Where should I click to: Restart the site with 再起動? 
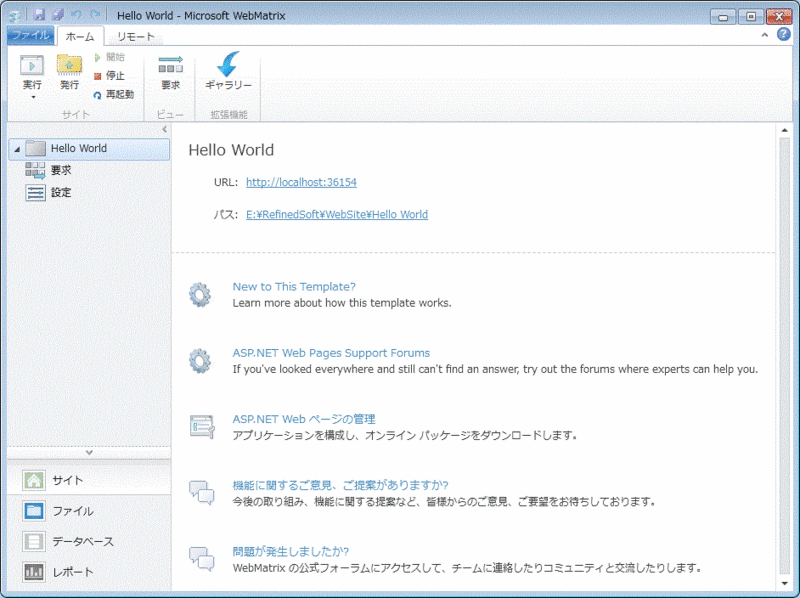coord(114,94)
